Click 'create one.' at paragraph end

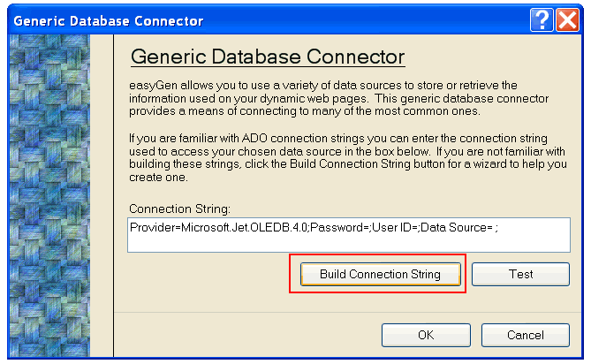(x=158, y=177)
